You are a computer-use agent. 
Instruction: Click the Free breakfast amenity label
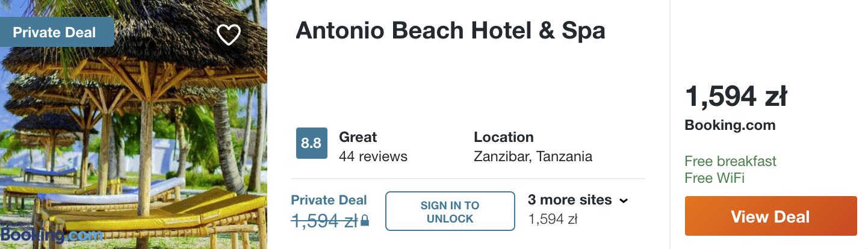(730, 161)
